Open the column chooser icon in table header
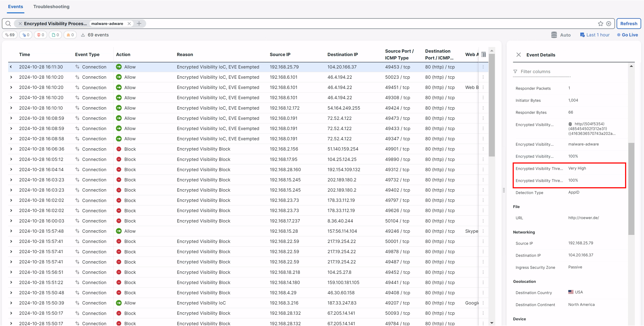This screenshot has width=644, height=326. (483, 54)
